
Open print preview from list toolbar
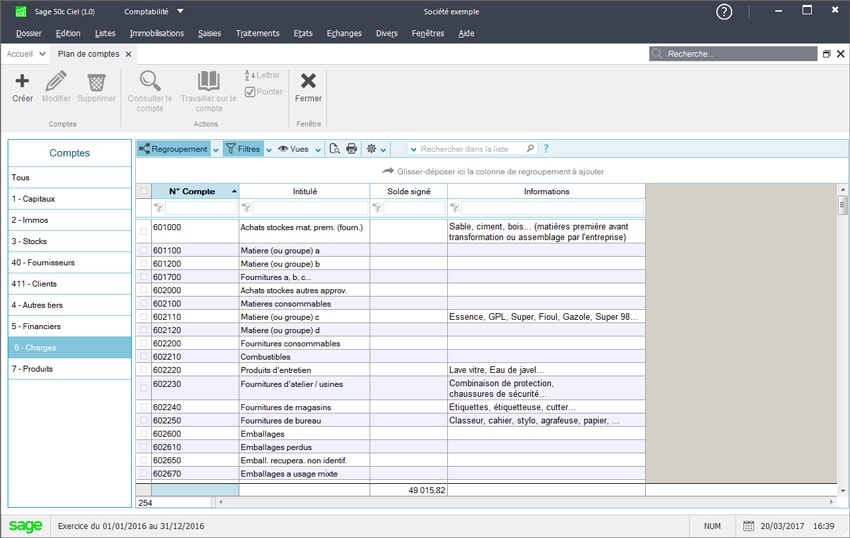pyautogui.click(x=335, y=149)
